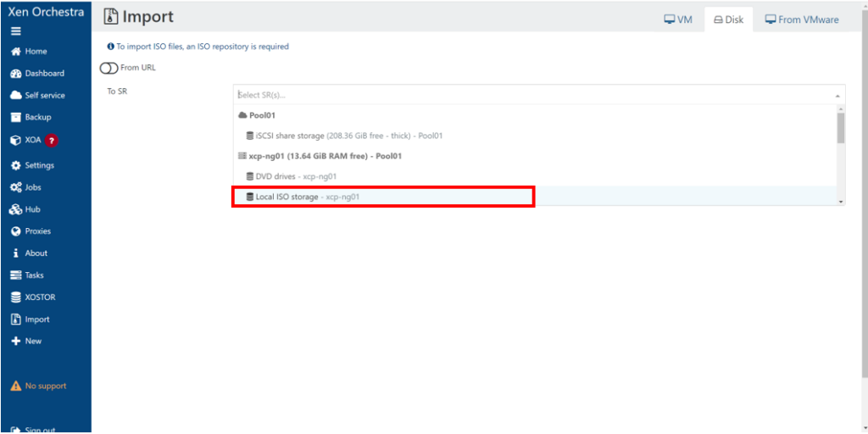The width and height of the screenshot is (868, 434).
Task: Switch to the From VMware tab
Action: tap(801, 19)
